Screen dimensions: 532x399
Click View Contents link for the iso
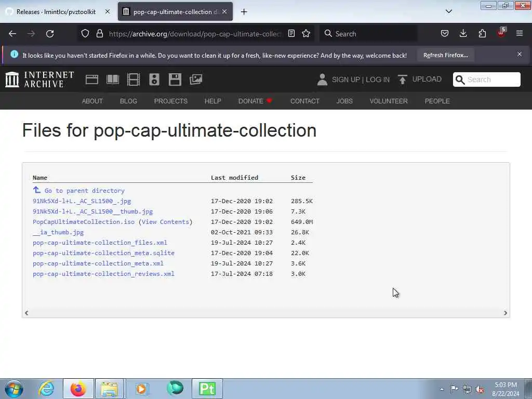coord(165,222)
